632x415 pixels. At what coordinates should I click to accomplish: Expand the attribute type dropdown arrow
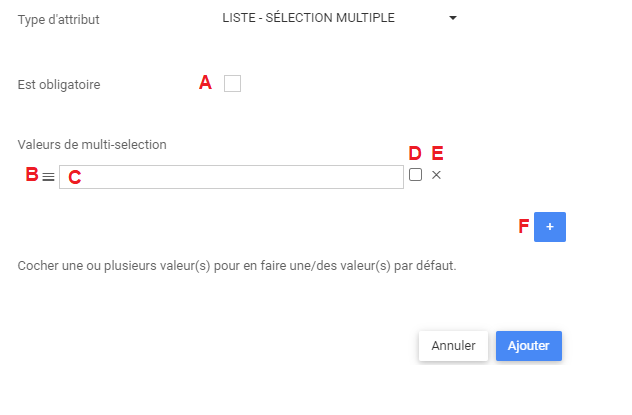pos(452,19)
